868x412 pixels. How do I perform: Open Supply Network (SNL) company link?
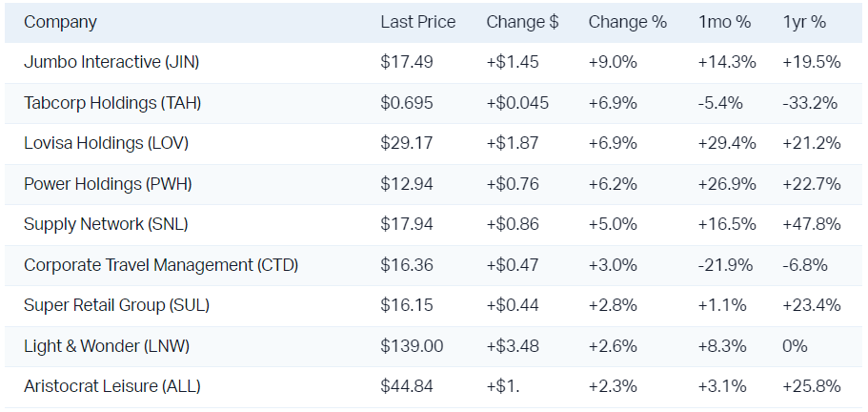(106, 224)
